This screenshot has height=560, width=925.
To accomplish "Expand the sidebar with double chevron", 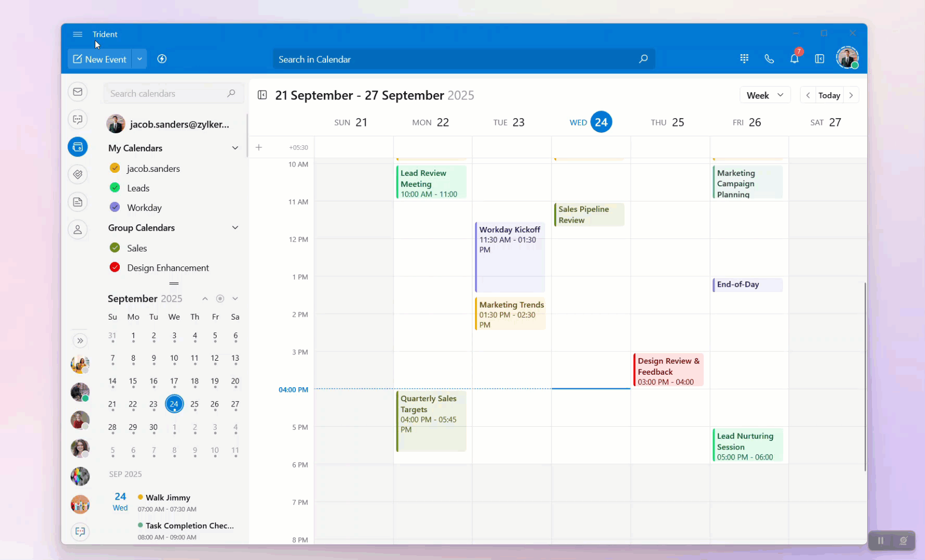I will [x=80, y=341].
